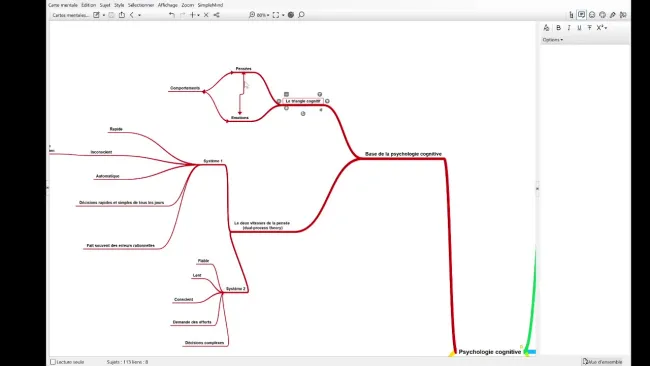The image size is (650, 366).
Task: Open the Affichage menu
Action: 167,5
